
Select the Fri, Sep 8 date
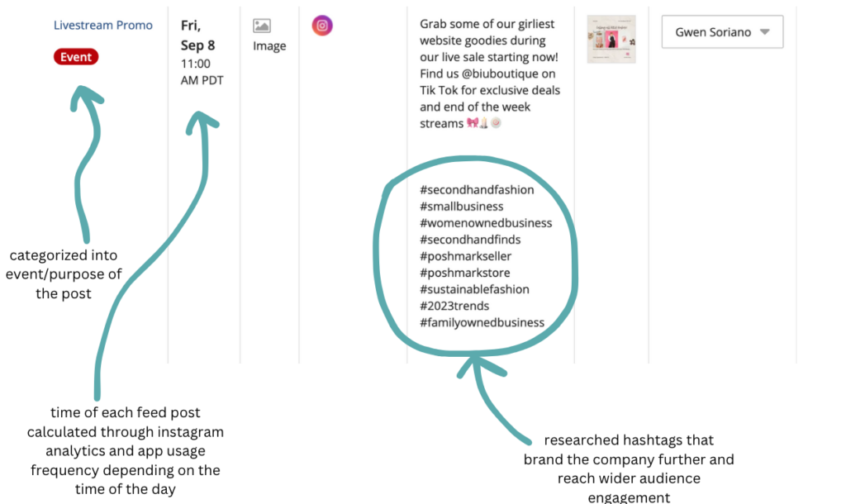tap(197, 35)
